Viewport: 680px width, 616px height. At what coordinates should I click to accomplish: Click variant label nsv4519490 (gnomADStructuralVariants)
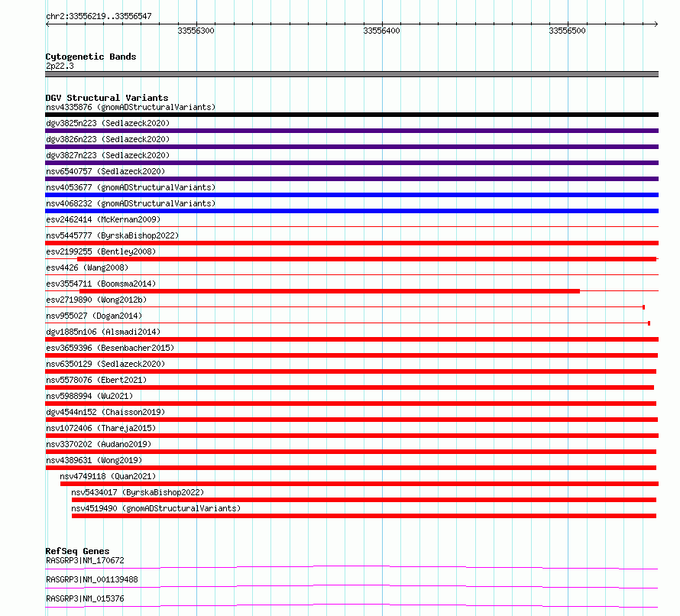click(156, 508)
